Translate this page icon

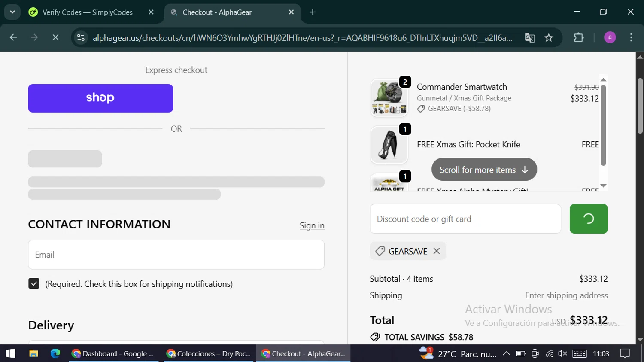[530, 38]
